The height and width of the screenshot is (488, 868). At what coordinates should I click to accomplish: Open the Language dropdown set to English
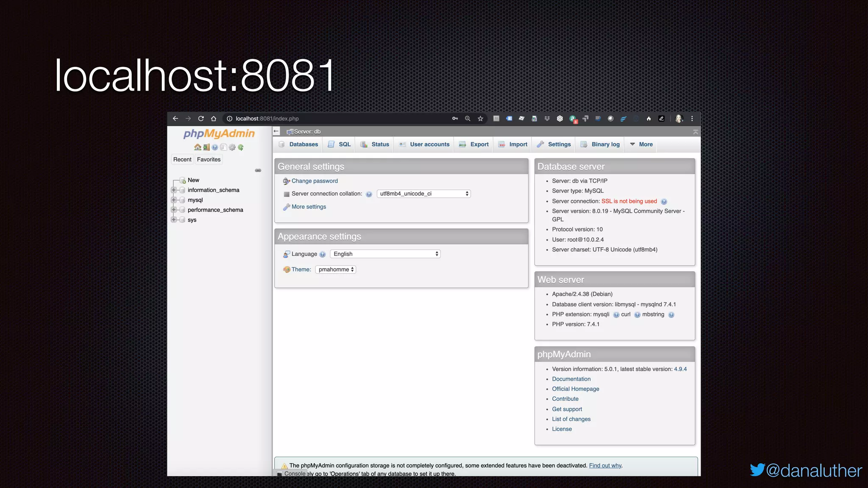(385, 254)
